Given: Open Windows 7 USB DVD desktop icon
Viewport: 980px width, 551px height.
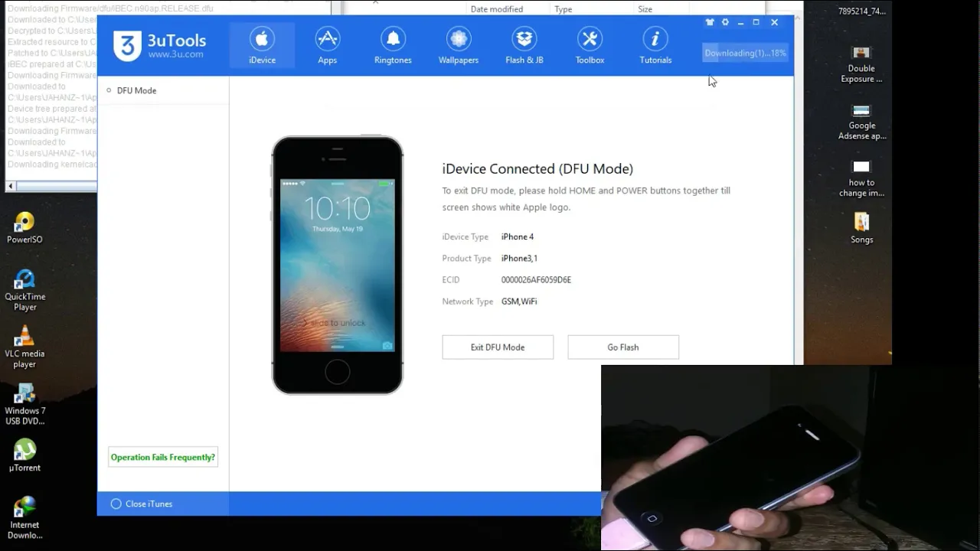Looking at the screenshot, I should [x=24, y=404].
